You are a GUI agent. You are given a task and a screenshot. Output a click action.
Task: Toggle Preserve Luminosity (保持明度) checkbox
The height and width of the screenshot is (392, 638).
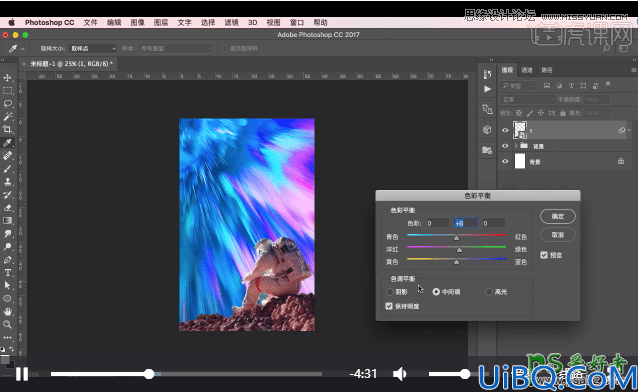pos(389,306)
